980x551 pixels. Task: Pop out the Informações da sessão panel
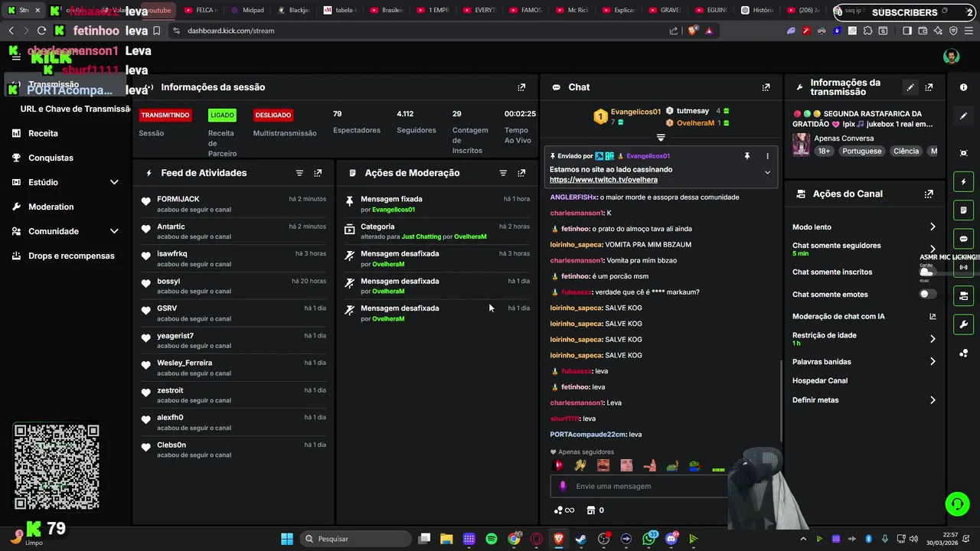click(521, 87)
